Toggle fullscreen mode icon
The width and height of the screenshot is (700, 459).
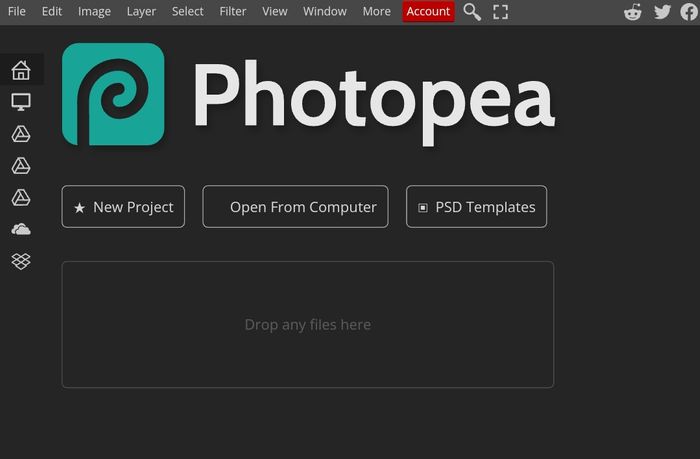tap(501, 12)
